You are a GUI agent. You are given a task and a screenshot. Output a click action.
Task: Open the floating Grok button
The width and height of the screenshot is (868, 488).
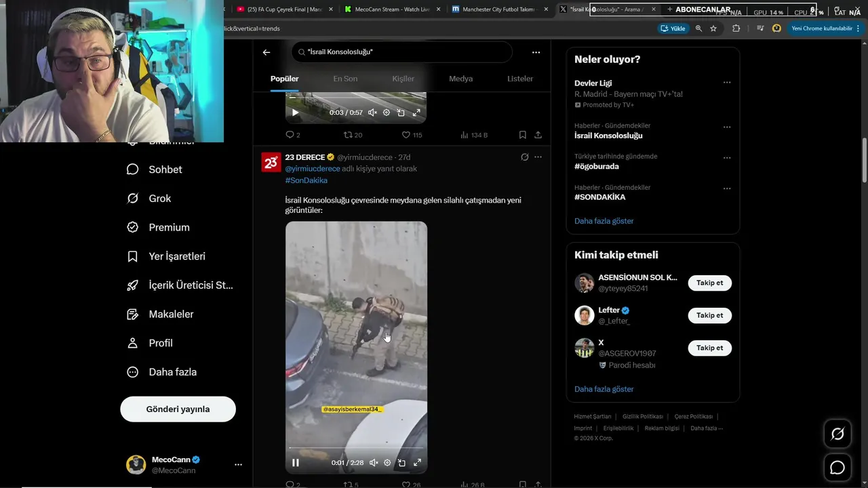(837, 434)
